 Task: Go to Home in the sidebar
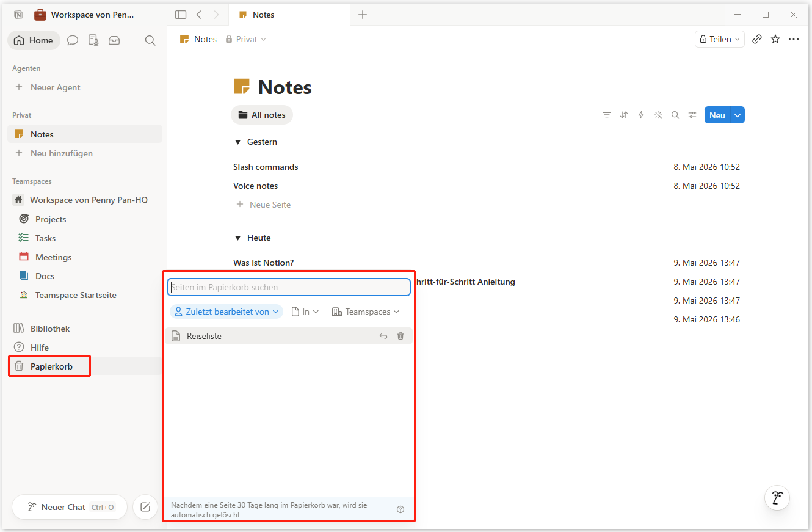click(34, 40)
